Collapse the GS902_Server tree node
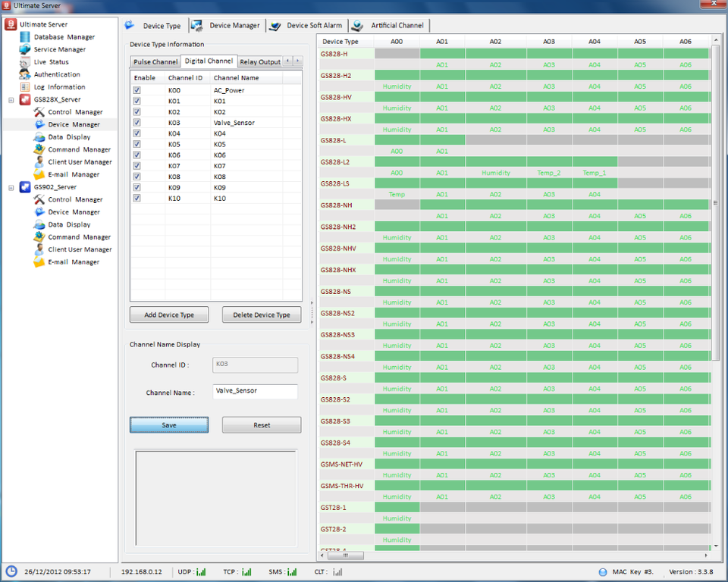728x582 pixels. coord(11,187)
